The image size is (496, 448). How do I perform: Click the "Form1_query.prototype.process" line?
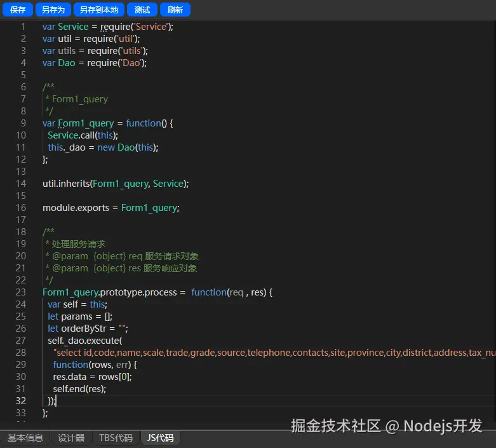click(158, 292)
